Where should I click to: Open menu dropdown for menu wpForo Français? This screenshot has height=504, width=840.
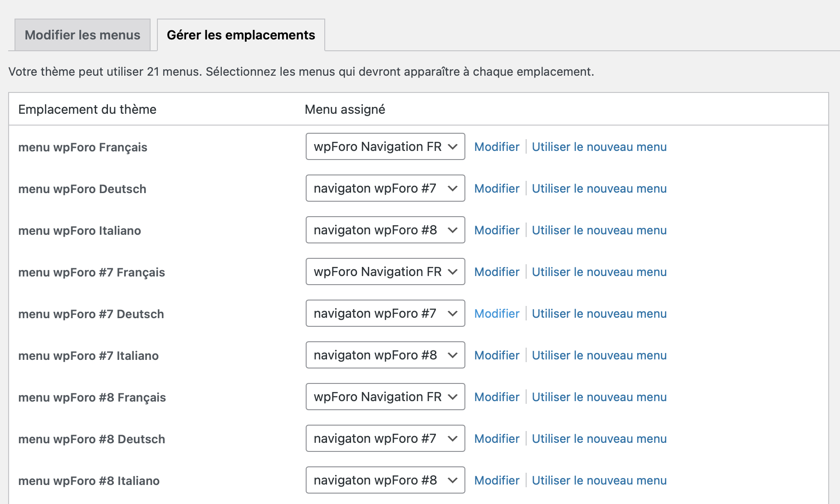tap(385, 147)
